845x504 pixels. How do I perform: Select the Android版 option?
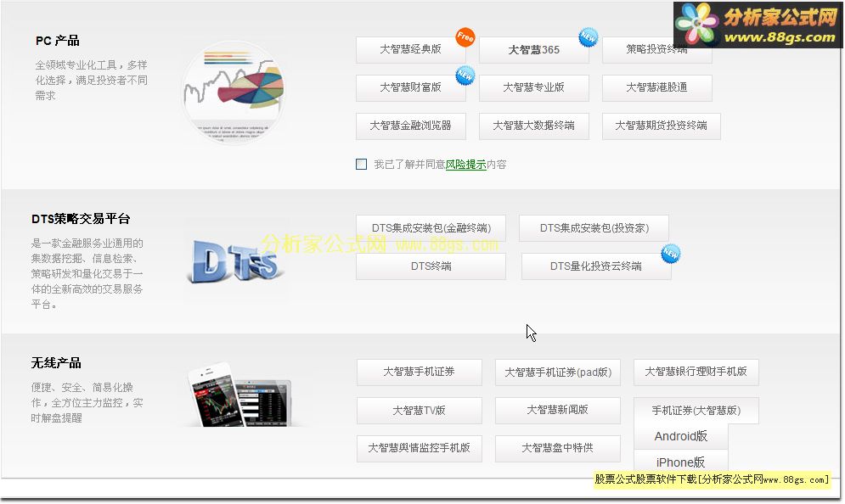[x=681, y=437]
